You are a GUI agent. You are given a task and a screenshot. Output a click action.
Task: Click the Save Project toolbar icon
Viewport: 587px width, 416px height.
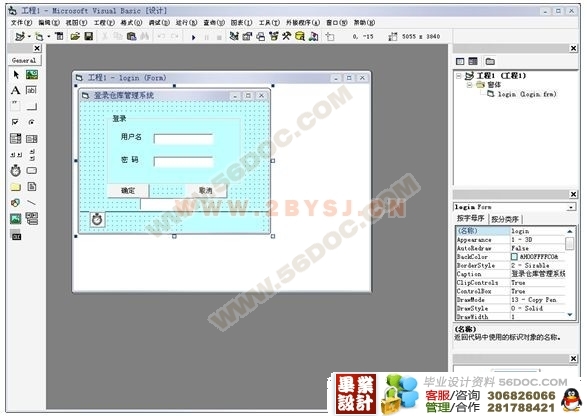(89, 36)
